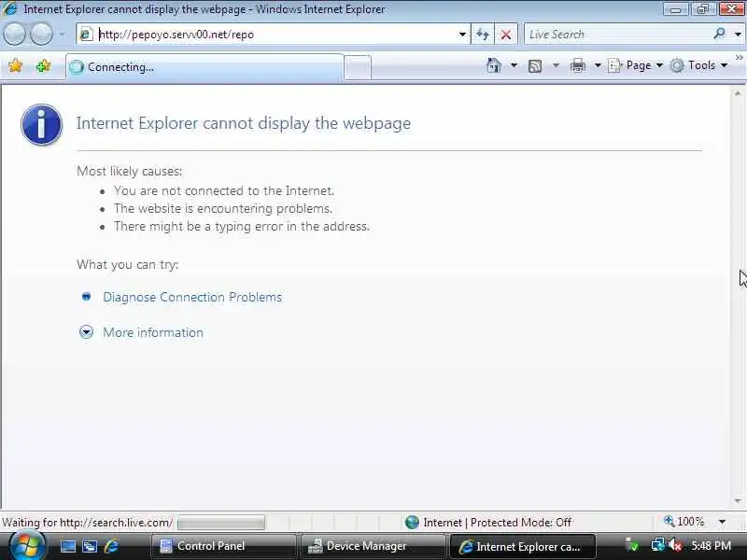747x560 pixels.
Task: Open the Favorites Center star icon
Action: click(x=16, y=65)
